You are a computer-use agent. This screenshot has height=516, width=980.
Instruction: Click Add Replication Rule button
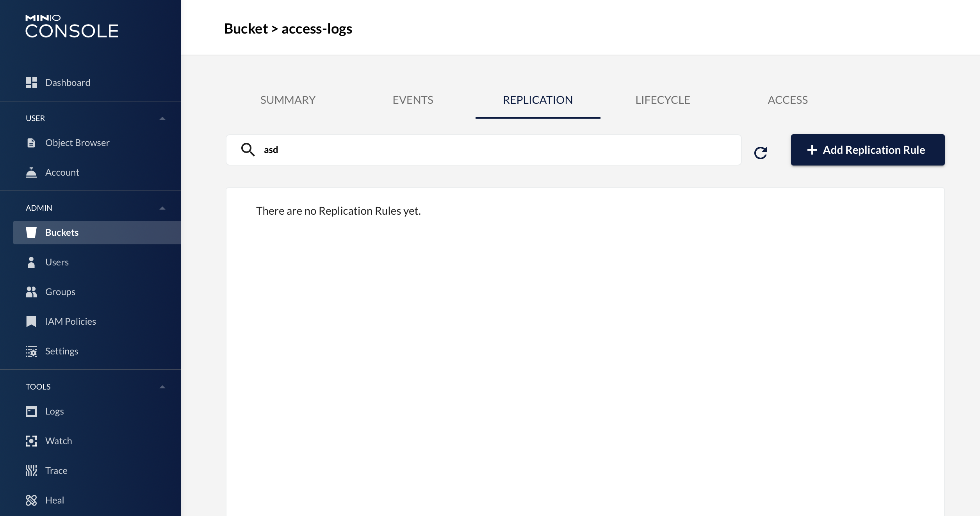(868, 150)
